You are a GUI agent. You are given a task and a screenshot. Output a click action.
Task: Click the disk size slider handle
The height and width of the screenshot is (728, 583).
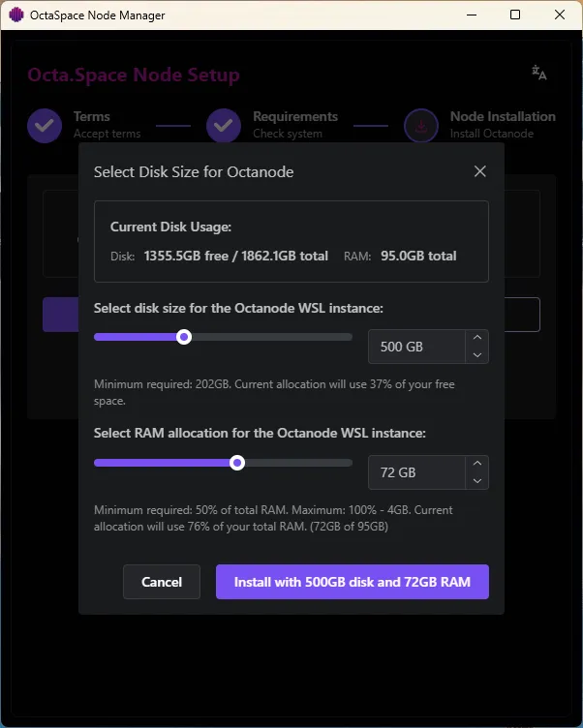click(184, 337)
